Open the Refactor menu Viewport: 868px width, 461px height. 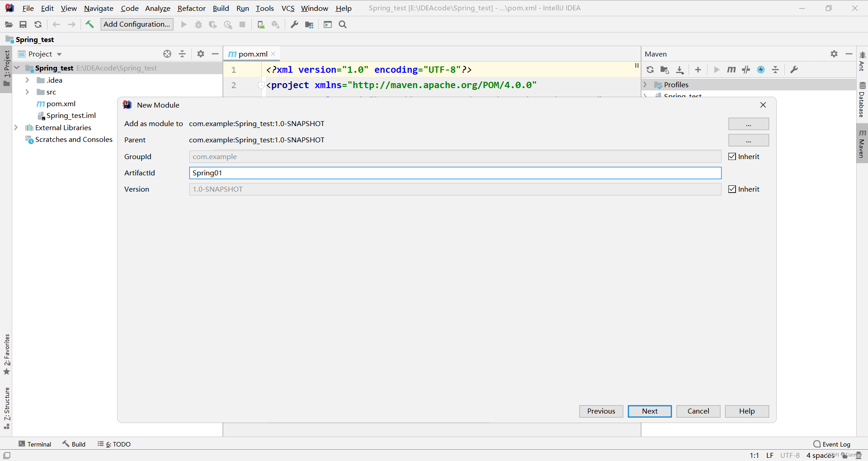click(x=191, y=8)
